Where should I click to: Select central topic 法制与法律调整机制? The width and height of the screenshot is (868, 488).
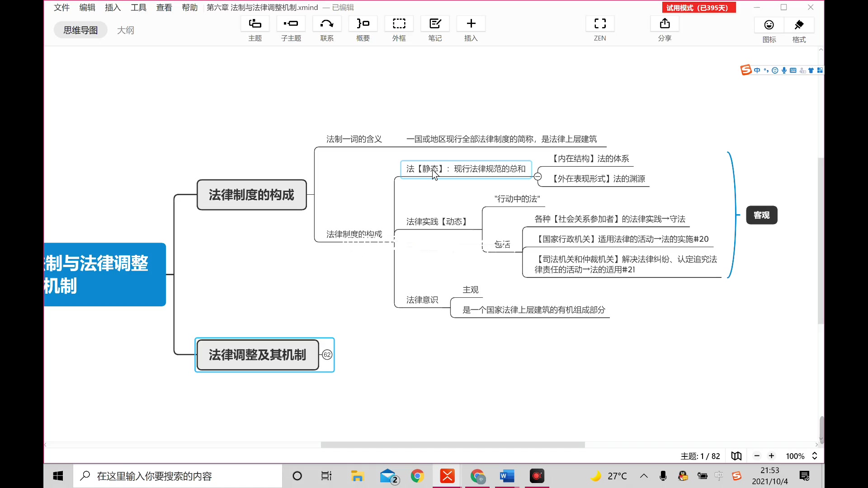[105, 274]
